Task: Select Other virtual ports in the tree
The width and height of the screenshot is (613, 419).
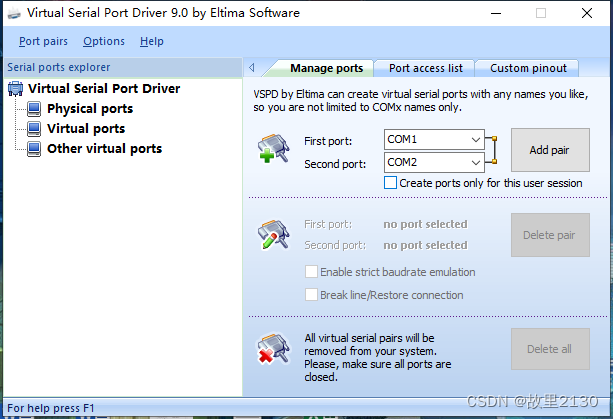Action: point(104,149)
